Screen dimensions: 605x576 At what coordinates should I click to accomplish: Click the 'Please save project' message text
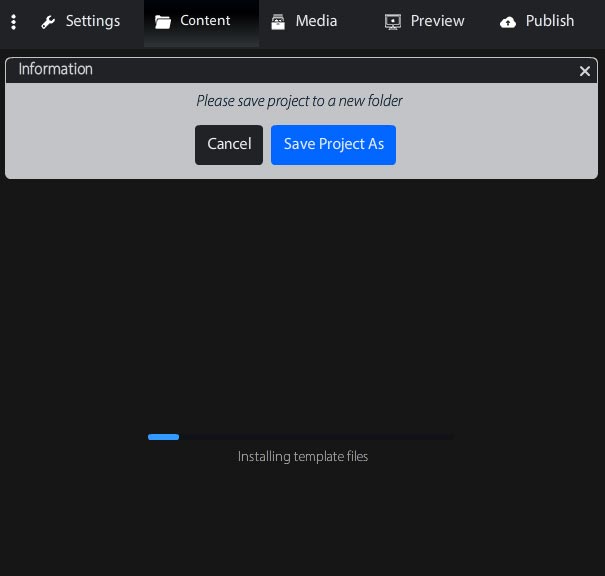coord(299,101)
